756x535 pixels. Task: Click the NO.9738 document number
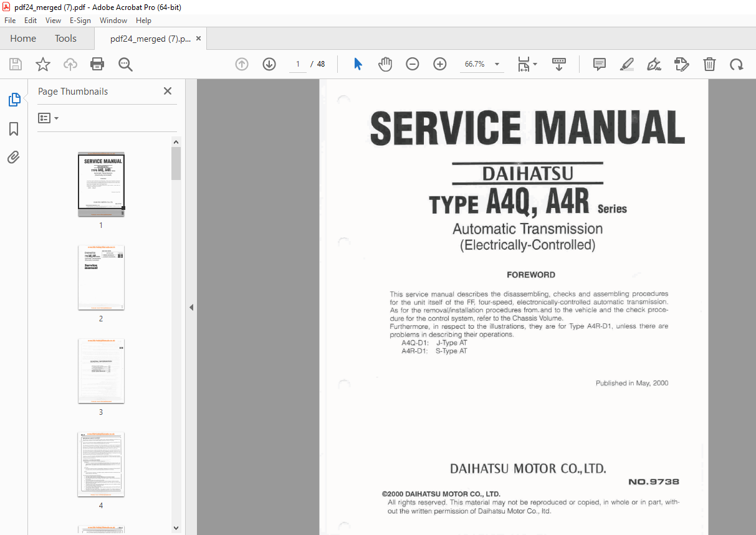pos(653,481)
